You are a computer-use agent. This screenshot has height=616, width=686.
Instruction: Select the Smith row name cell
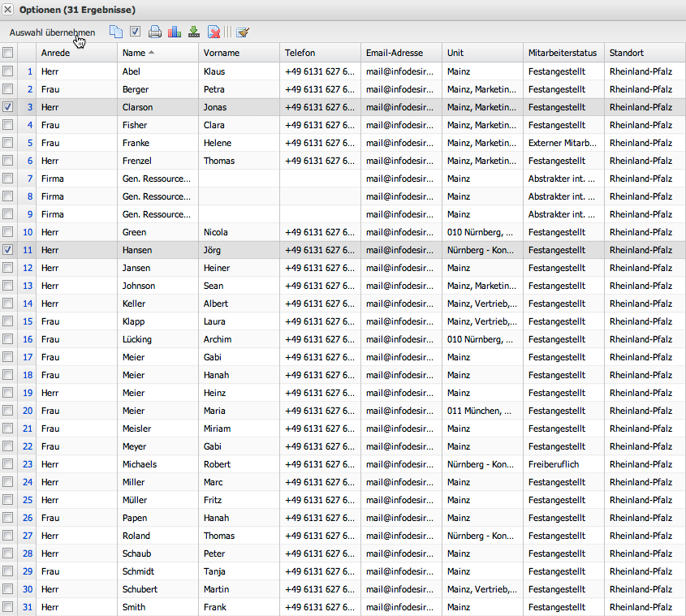134,607
